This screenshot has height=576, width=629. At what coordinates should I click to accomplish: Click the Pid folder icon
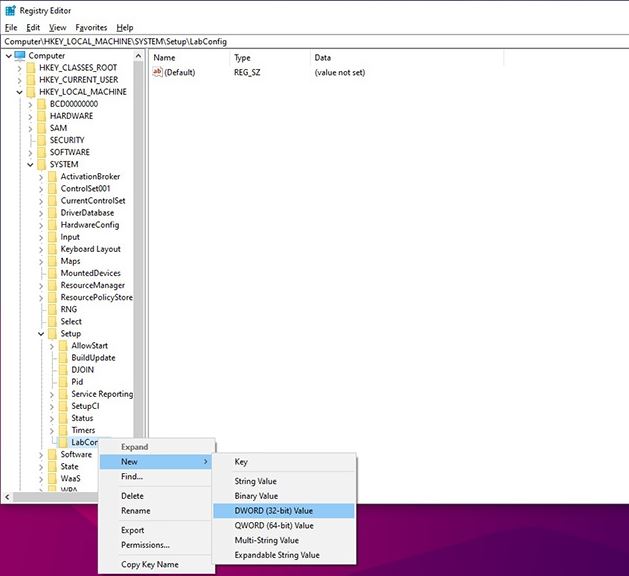(x=63, y=382)
